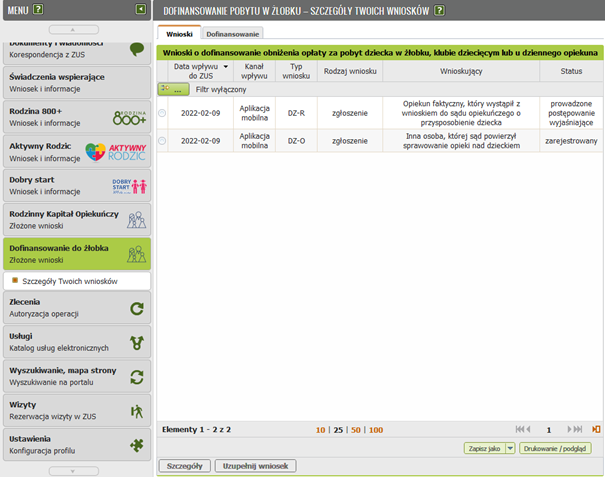Open Ustawienia Konfiguracja profilu menu item

[77, 445]
